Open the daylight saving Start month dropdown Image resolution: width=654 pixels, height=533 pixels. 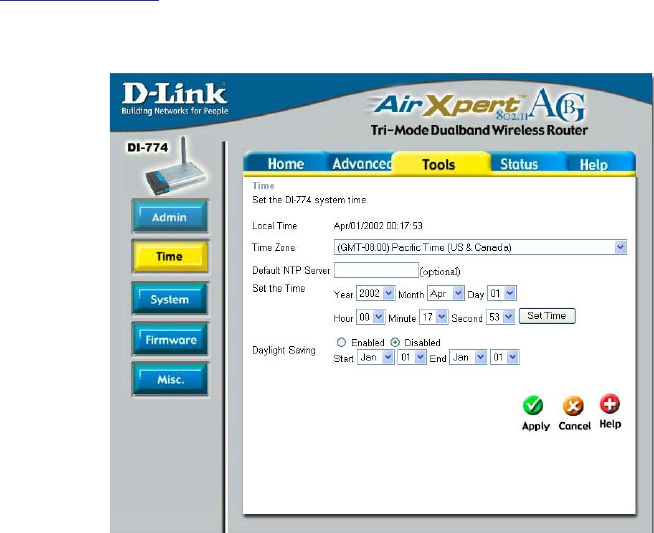point(375,357)
